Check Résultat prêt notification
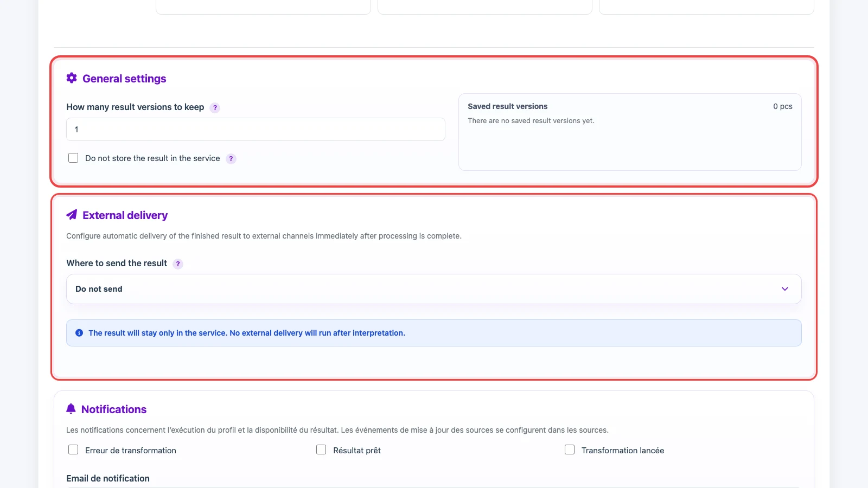The height and width of the screenshot is (488, 868). pyautogui.click(x=321, y=450)
